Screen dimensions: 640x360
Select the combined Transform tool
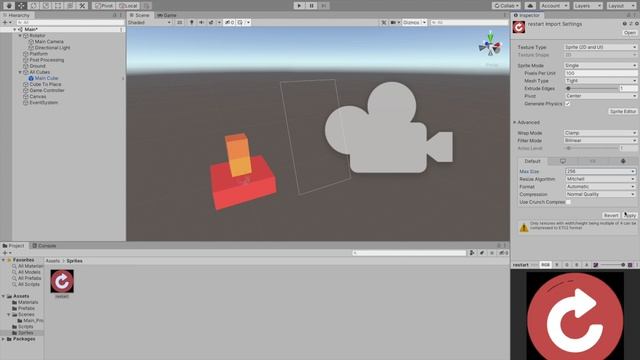[70, 6]
